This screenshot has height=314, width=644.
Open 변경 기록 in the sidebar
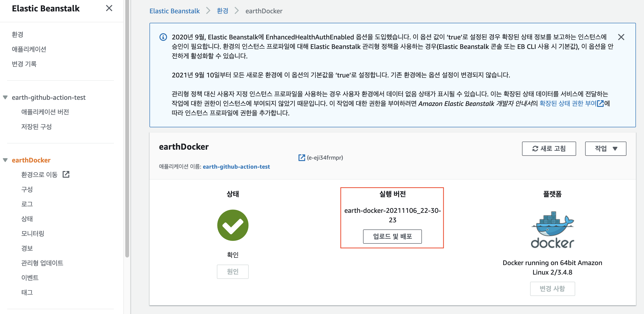pyautogui.click(x=24, y=64)
